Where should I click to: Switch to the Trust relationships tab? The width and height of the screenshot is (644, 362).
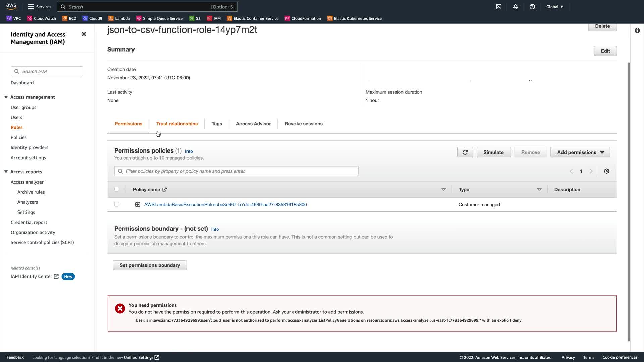tap(177, 124)
